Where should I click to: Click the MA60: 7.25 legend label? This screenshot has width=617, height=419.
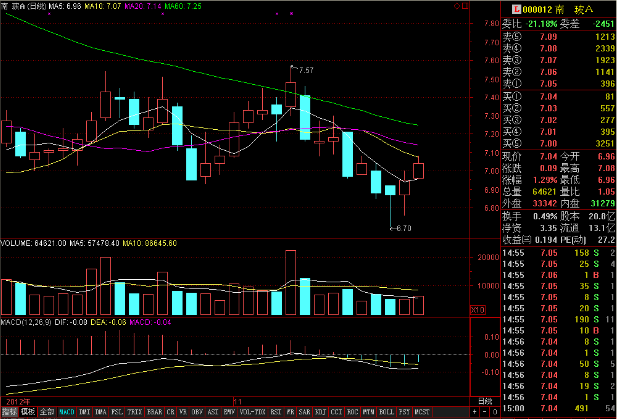coord(183,6)
